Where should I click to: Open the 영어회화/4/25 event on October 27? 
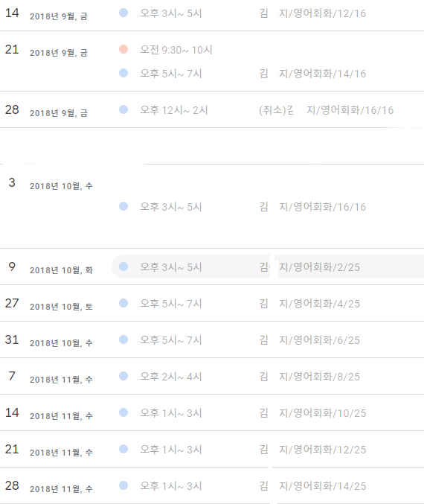(x=268, y=304)
